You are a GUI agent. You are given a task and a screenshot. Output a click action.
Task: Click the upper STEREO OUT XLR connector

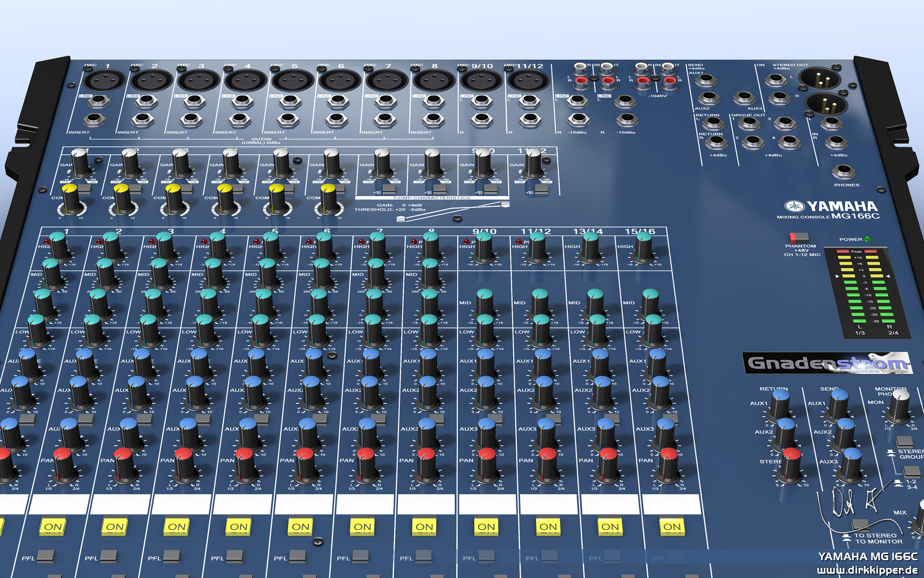[819, 78]
